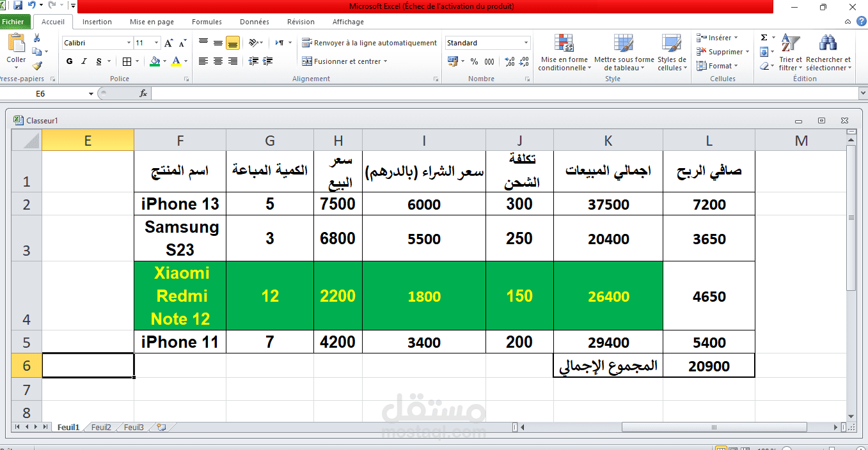Switch to the Feuil3 sheet tab
The height and width of the screenshot is (450, 868).
coord(134,428)
